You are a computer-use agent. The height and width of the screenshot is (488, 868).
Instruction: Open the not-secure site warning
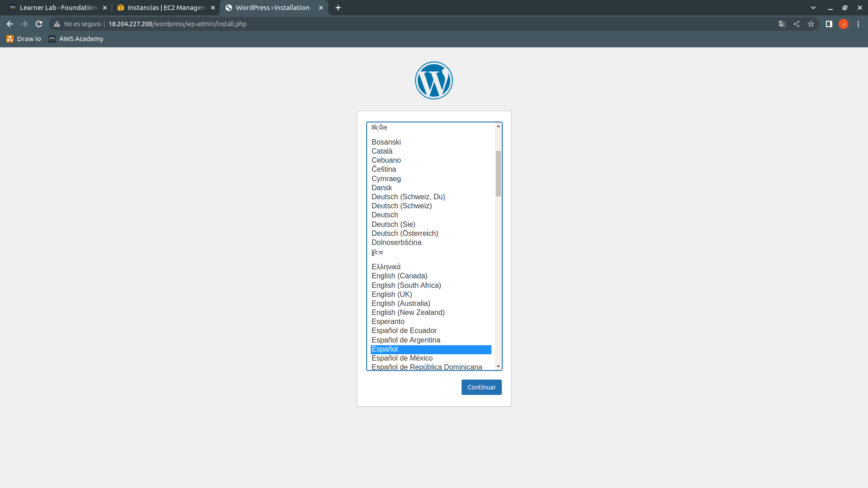point(77,24)
